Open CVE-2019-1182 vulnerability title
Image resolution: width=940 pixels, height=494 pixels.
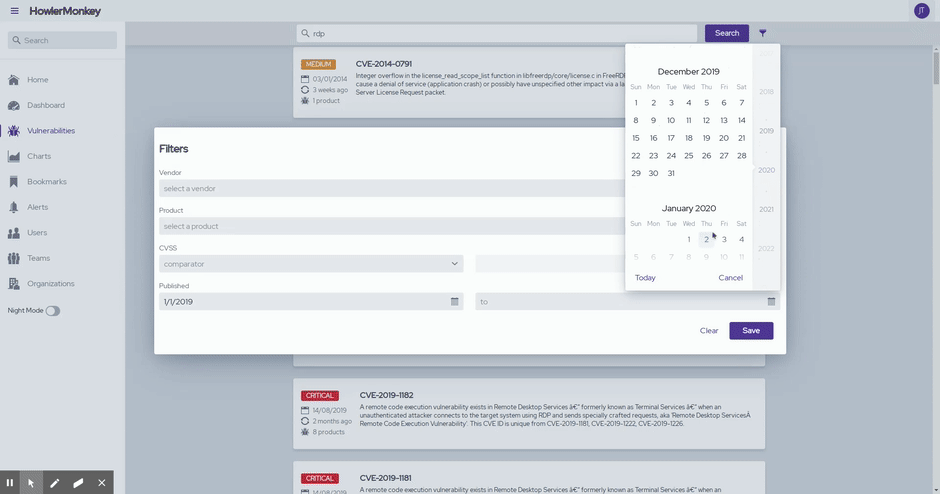[387, 395]
